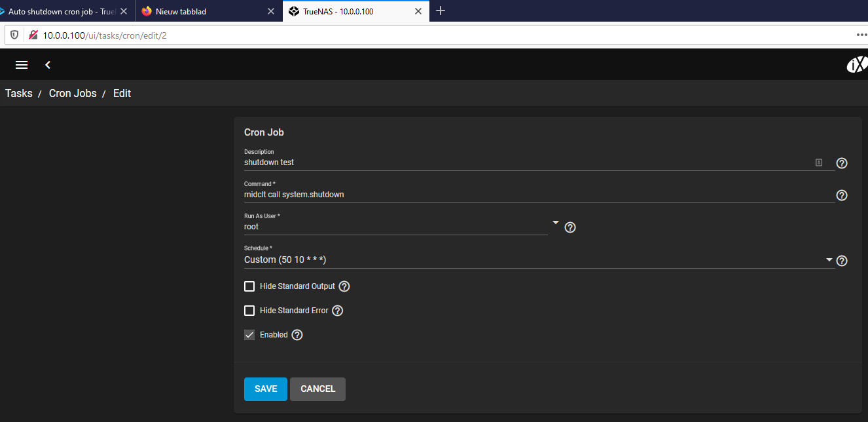Show help for Hide Standard Error

(x=338, y=311)
